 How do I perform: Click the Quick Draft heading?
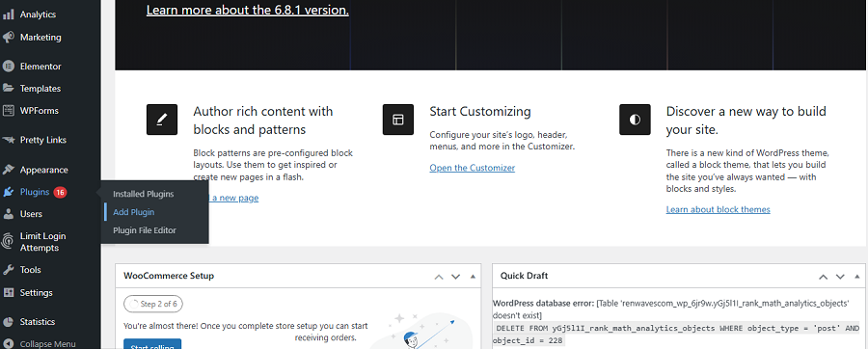(525, 276)
